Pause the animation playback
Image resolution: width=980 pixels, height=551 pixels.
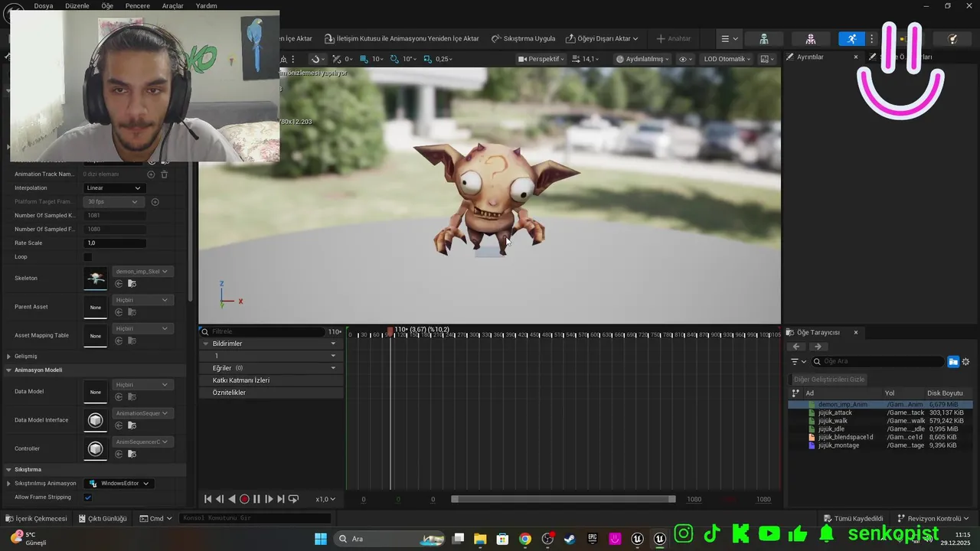256,499
